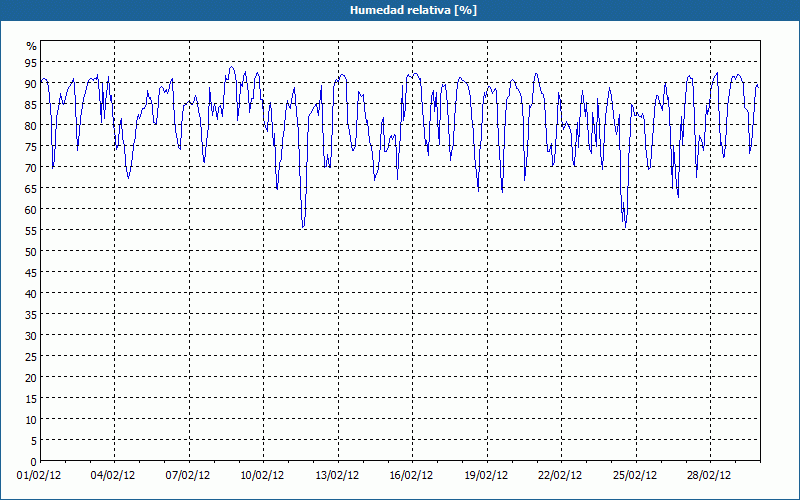Viewport: 800px width, 500px height.
Task: Click the 85 value on the vertical axis
Action: point(32,105)
